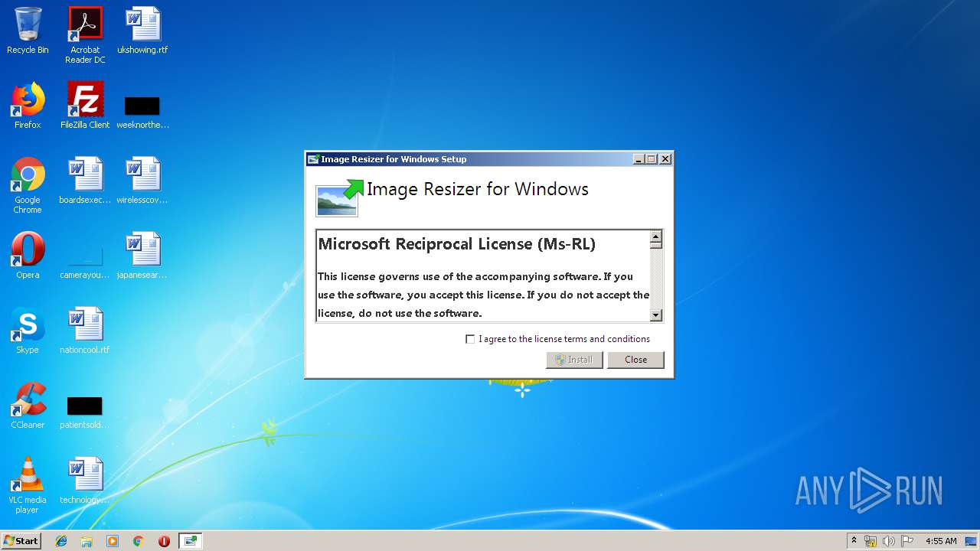Image resolution: width=980 pixels, height=551 pixels.
Task: Click the network tray icon
Action: [x=871, y=541]
